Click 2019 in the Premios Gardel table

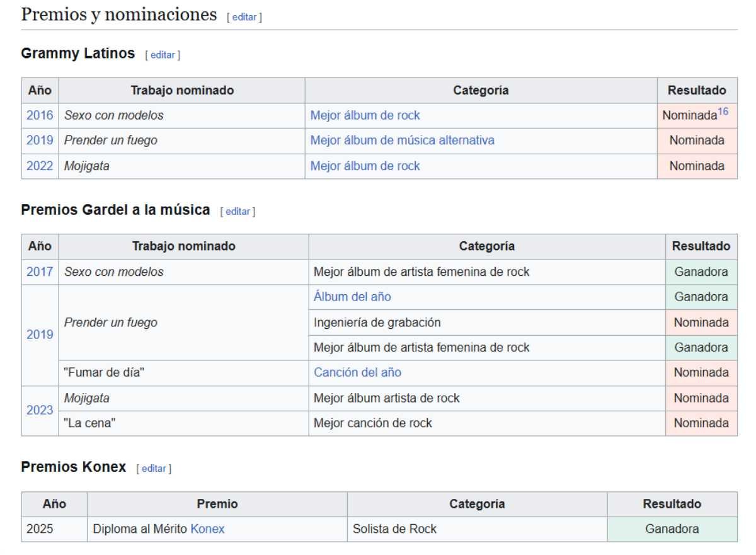(40, 335)
